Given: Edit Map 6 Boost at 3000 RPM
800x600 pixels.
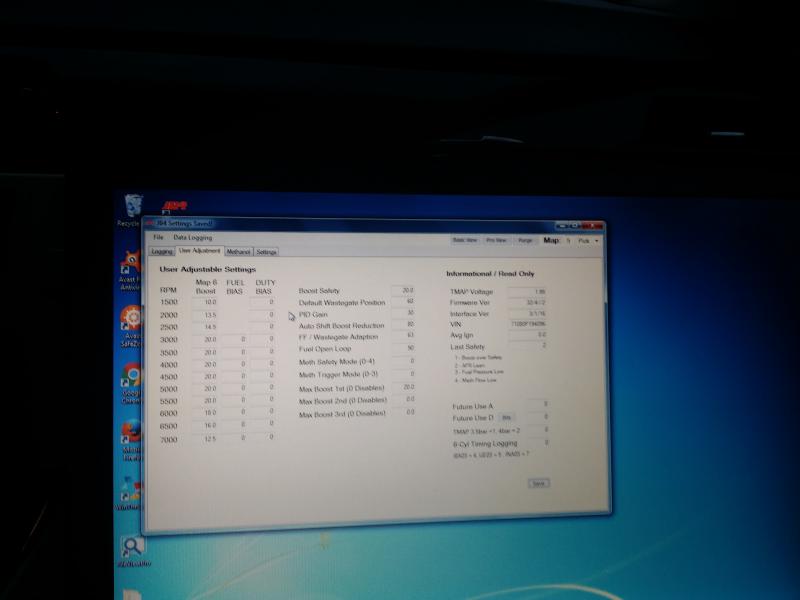Looking at the screenshot, I should 205,339.
